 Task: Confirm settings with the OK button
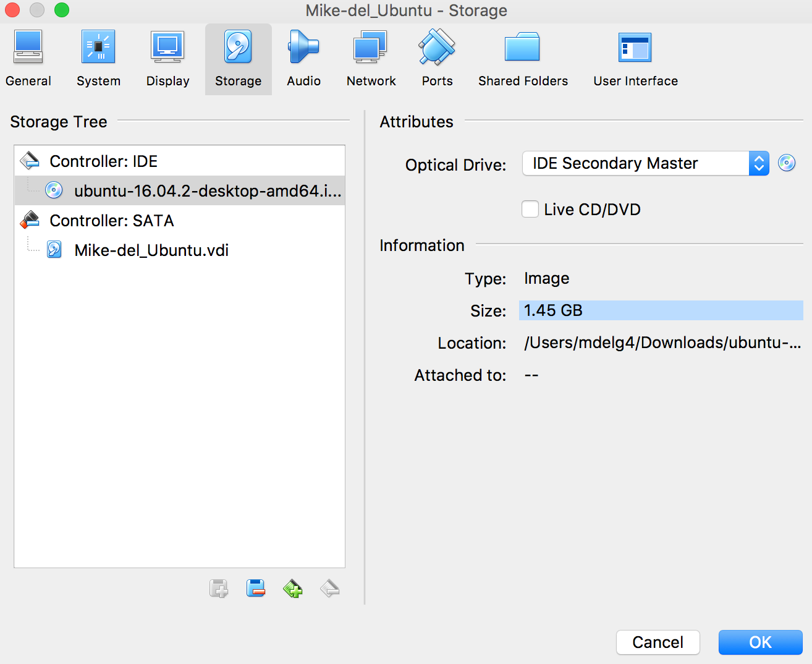[x=760, y=642]
